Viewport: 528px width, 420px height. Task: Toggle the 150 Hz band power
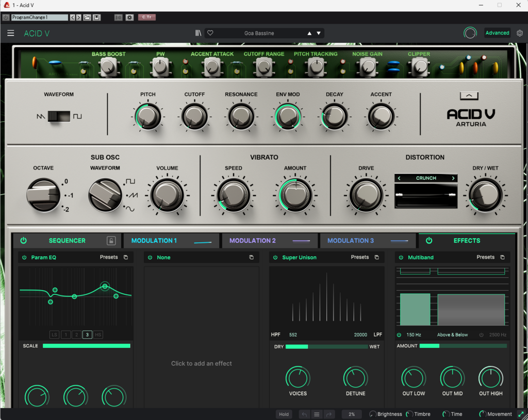[399, 335]
